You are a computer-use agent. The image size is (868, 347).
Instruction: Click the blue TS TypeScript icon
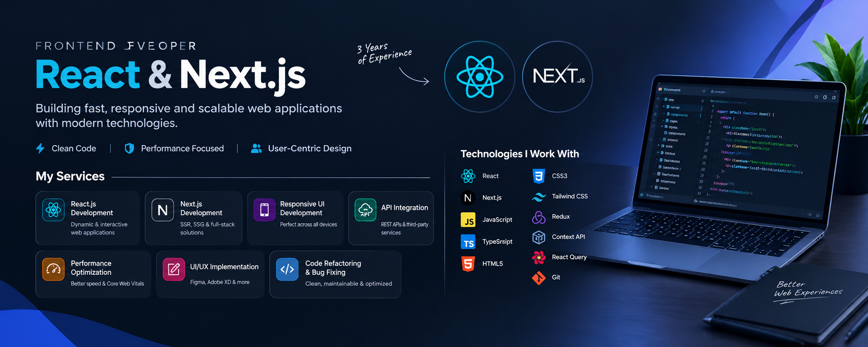[x=468, y=242]
